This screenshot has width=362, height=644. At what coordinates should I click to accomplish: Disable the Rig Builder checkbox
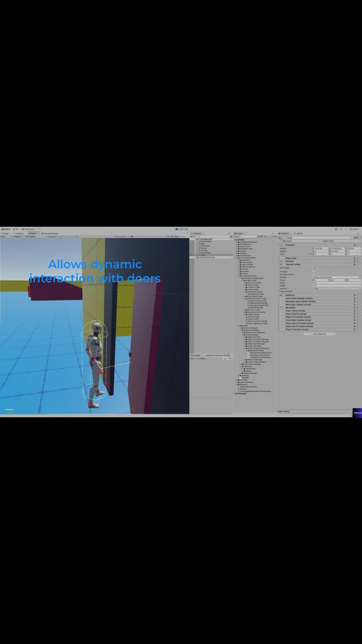(x=284, y=308)
